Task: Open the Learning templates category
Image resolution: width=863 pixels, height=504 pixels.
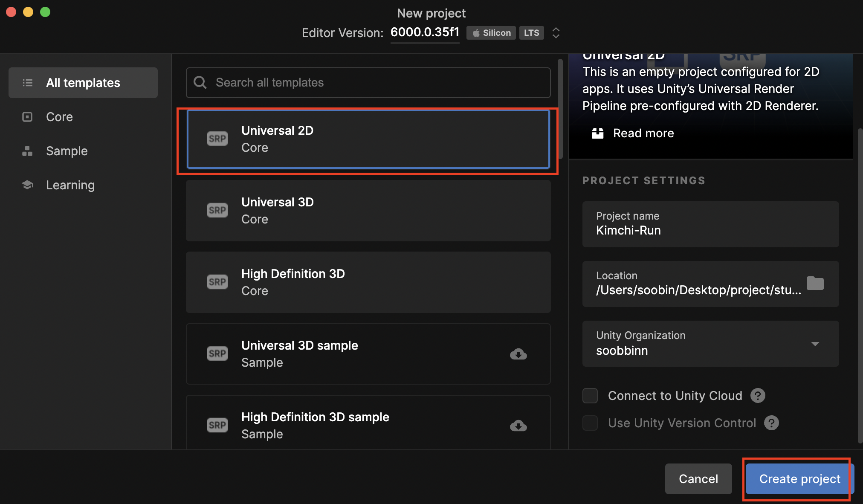Action: [70, 185]
